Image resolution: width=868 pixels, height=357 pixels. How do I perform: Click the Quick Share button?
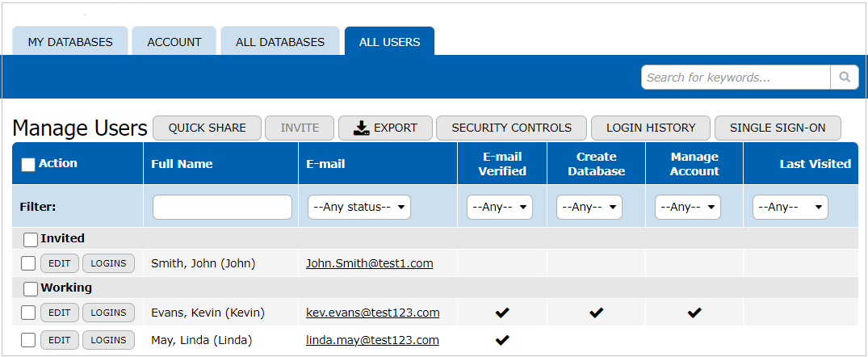(x=207, y=128)
